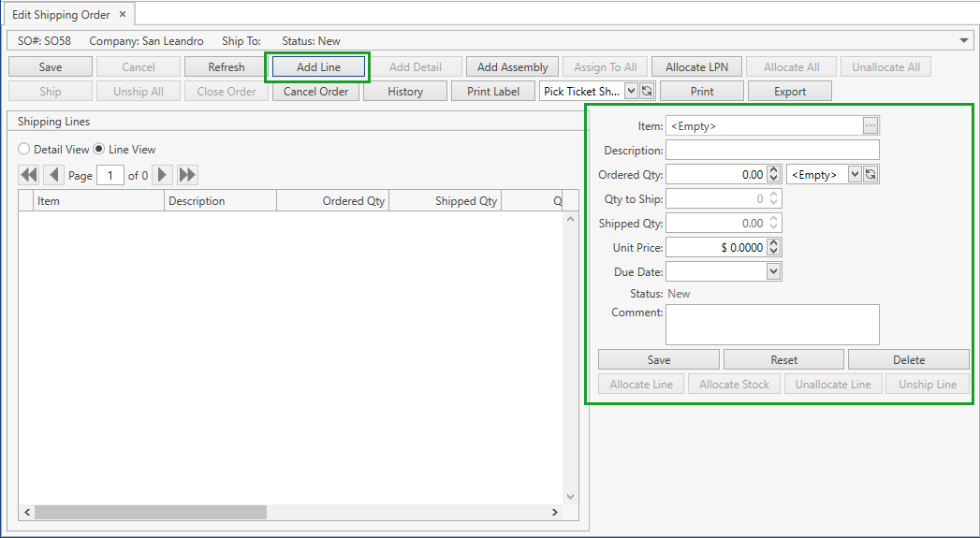The width and height of the screenshot is (980, 538).
Task: Click the Item field ellipsis browse button
Action: [x=870, y=125]
